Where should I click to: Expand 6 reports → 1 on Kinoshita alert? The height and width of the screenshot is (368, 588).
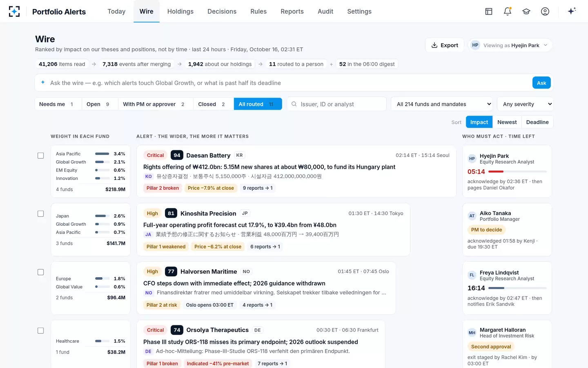265,247
